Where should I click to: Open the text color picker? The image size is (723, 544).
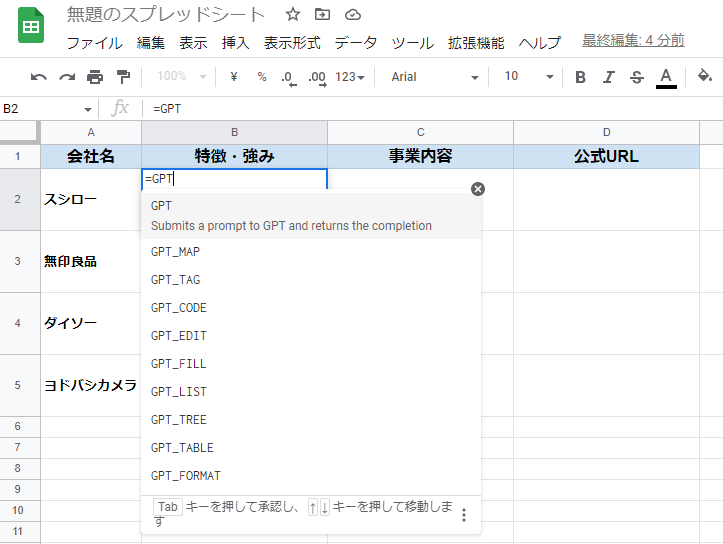coord(666,77)
